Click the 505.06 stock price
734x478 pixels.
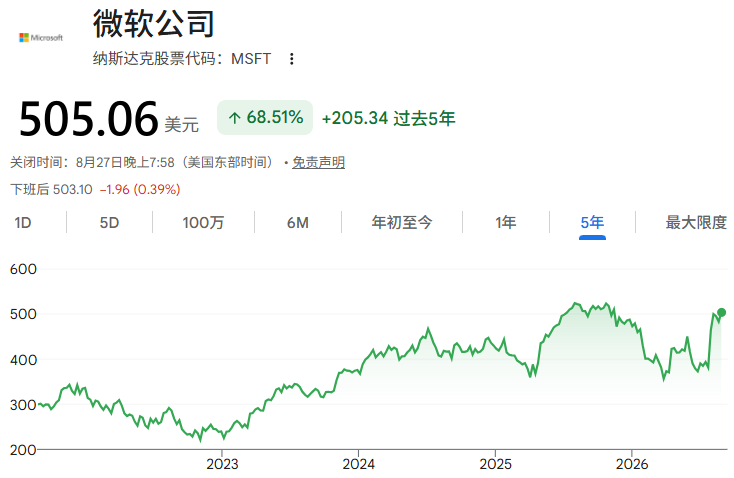tap(88, 119)
